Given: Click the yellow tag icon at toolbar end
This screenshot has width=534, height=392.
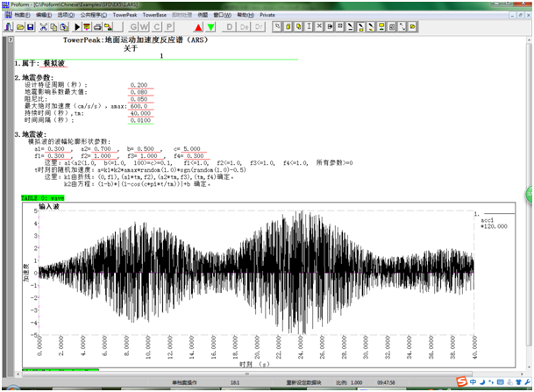Looking at the screenshot, I should 412,26.
